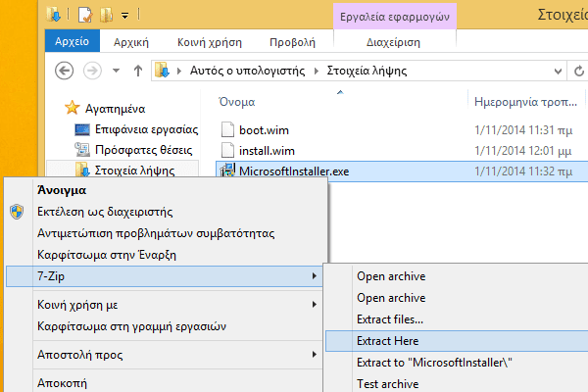Click the New folder icon in quick access toolbar
This screenshot has width=588, height=392.
click(x=106, y=15)
